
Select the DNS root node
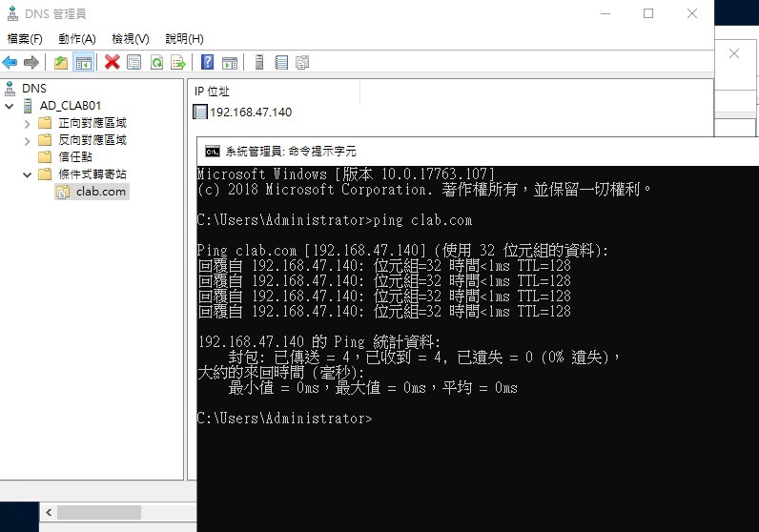pyautogui.click(x=34, y=89)
